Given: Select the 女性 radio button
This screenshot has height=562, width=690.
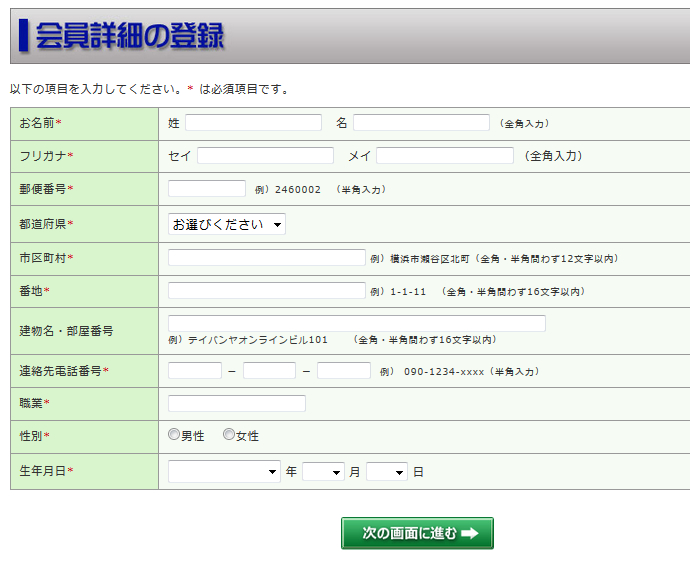Looking at the screenshot, I should click(x=229, y=435).
